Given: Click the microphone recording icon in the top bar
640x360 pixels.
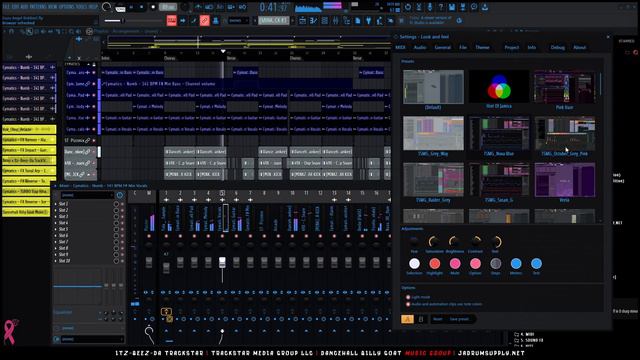Looking at the screenshot, I should tap(430, 7).
